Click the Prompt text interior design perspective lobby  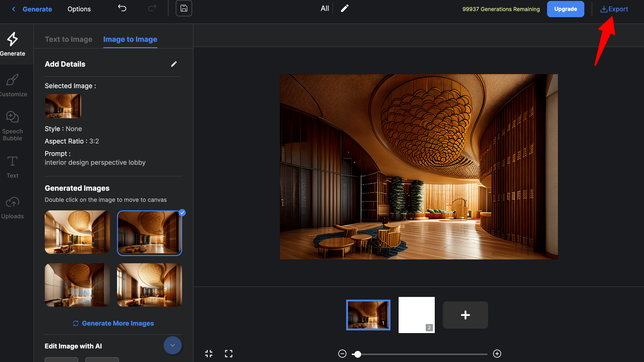pyautogui.click(x=95, y=162)
